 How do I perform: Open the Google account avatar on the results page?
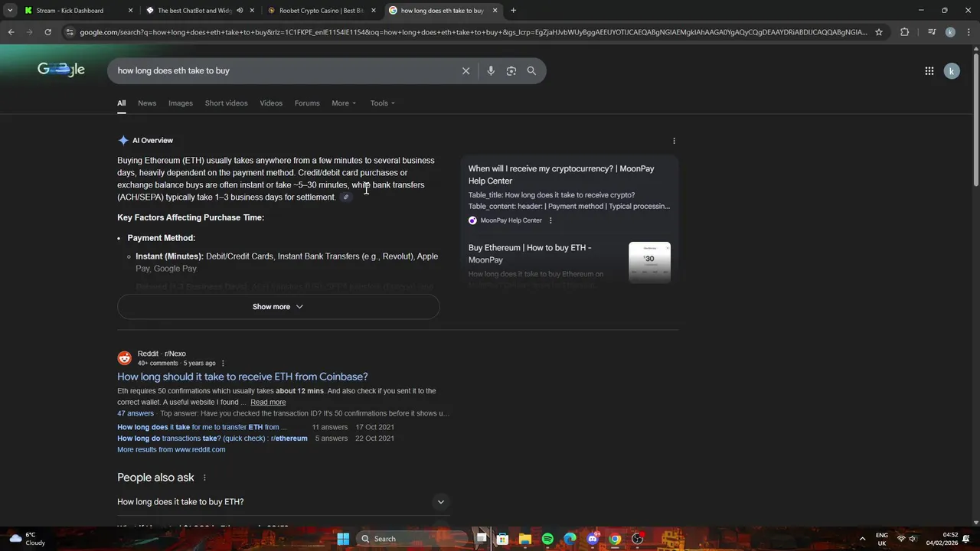point(952,70)
